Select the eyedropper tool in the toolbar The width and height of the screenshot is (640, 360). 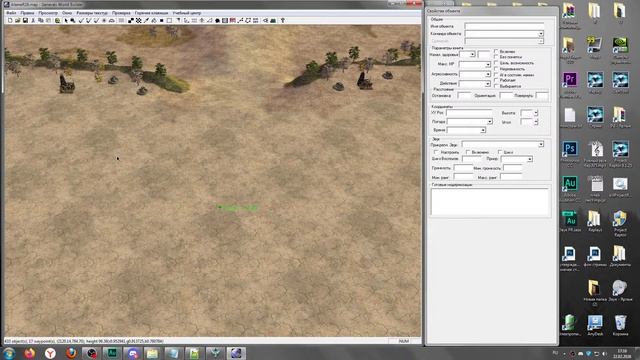click(146, 20)
